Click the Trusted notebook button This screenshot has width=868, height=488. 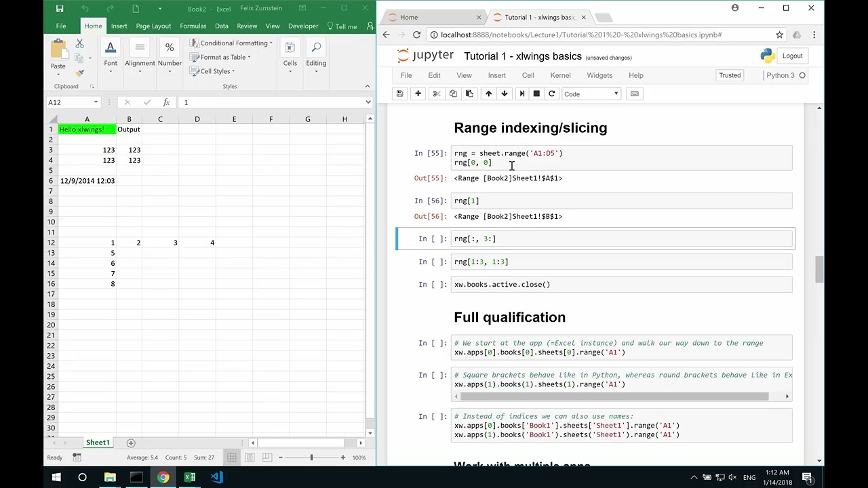pos(730,75)
